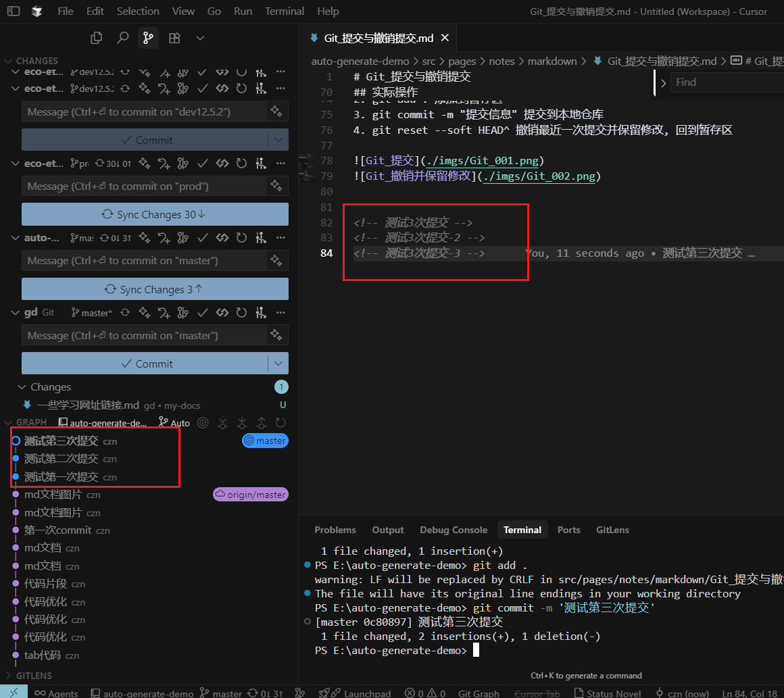The image size is (784, 698).
Task: Toggle Cursor Tab in status bar
Action: point(537,693)
